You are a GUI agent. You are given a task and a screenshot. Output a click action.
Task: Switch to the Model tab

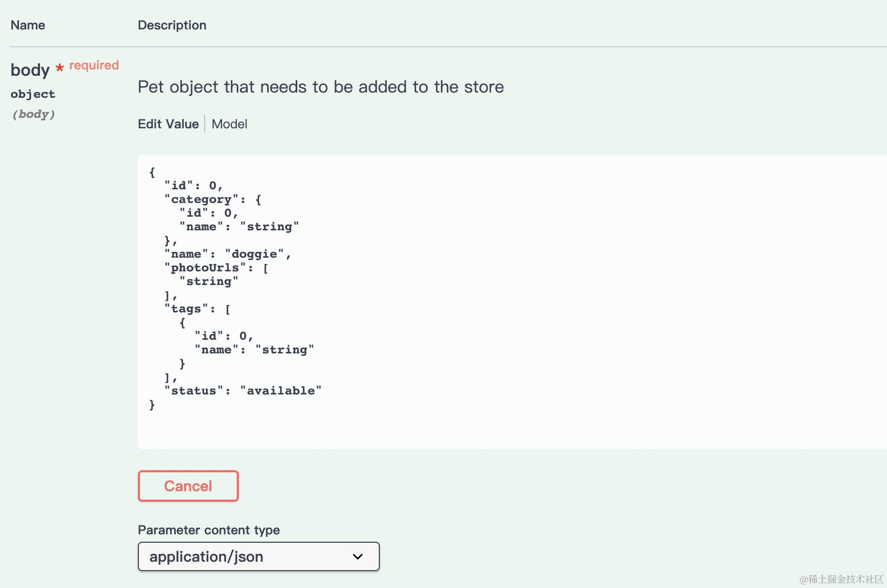229,124
